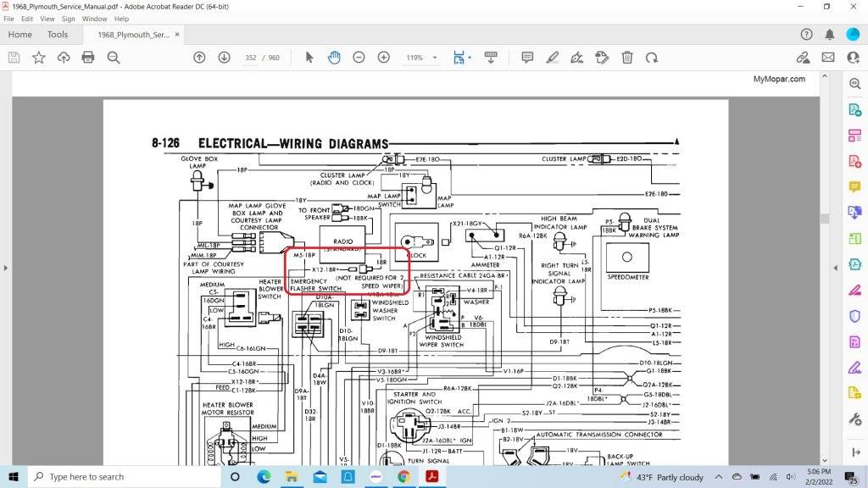Image resolution: width=868 pixels, height=488 pixels.
Task: Open the 119% zoom level dropdown
Action: [x=421, y=58]
